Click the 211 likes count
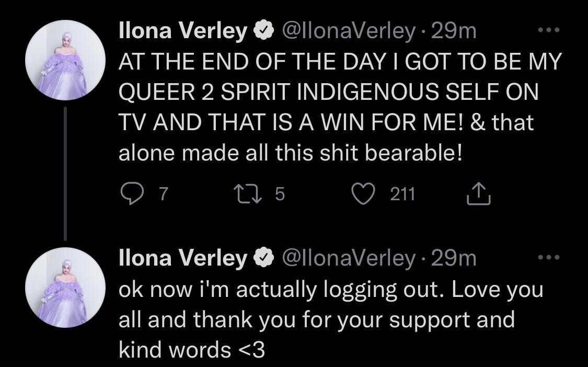This screenshot has width=588, height=367. [x=402, y=194]
